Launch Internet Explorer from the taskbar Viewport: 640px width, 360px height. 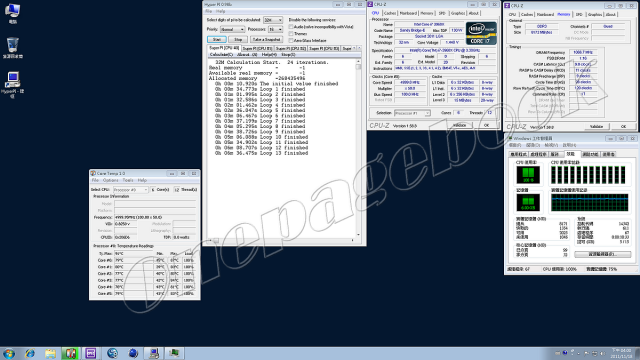point(30,353)
